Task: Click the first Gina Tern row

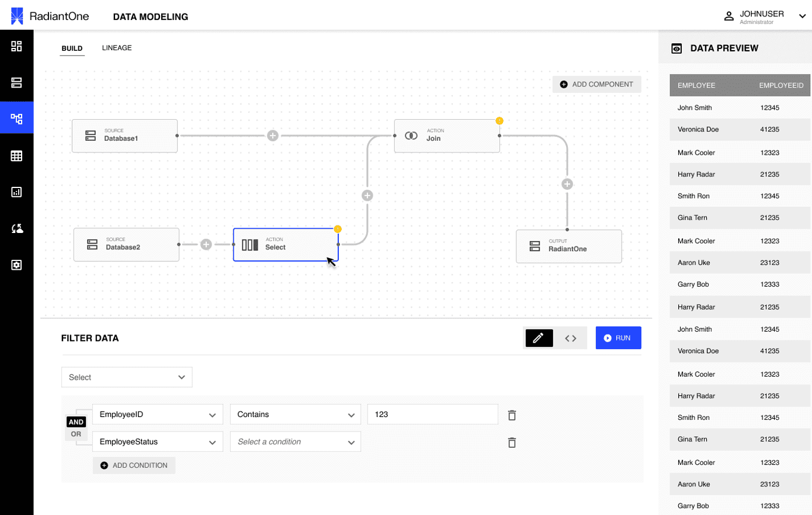Action: [740, 218]
